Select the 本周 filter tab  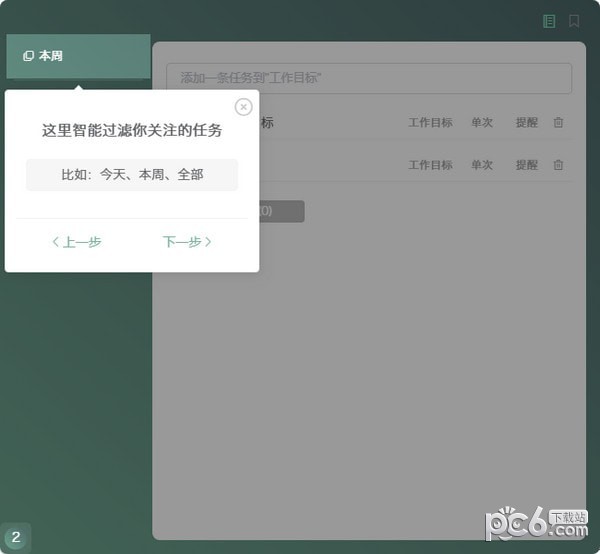[78, 56]
